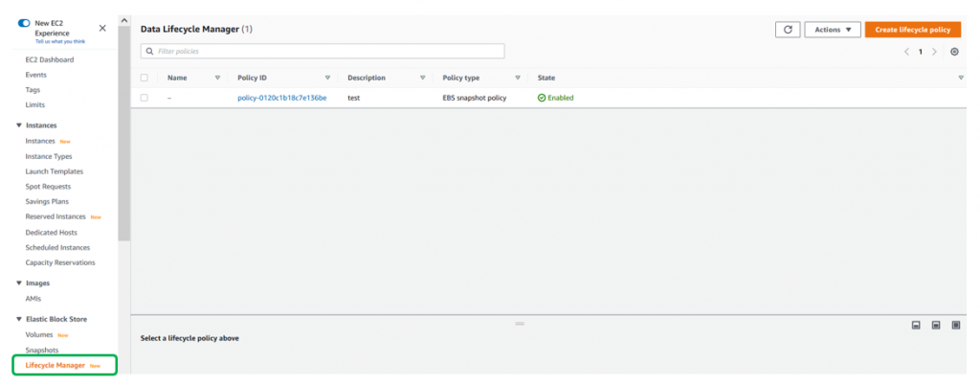
Task: Click search magnifier in filter box
Action: tap(149, 52)
